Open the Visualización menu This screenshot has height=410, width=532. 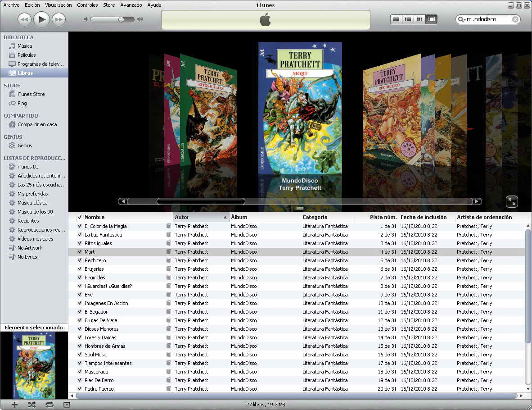point(59,5)
